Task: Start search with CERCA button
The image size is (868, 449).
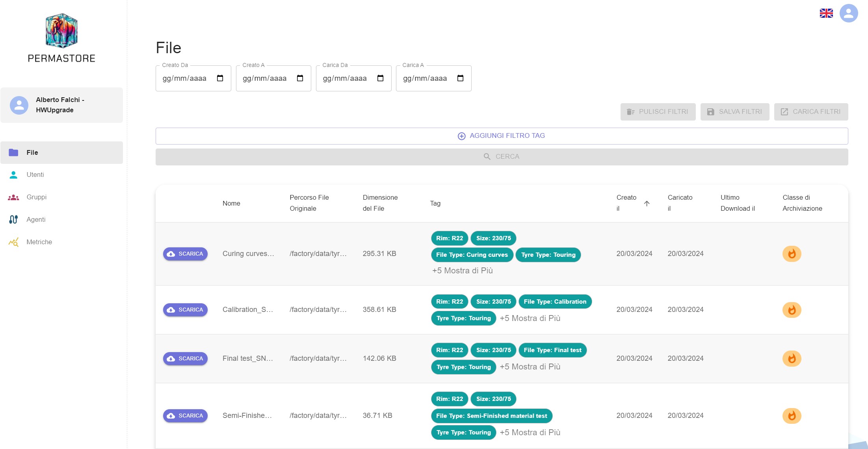Action: point(502,157)
